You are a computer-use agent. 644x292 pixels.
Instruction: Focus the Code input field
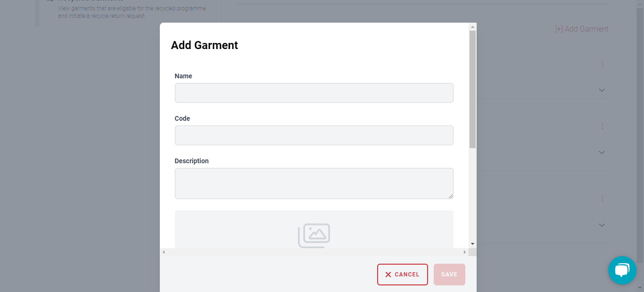314,135
